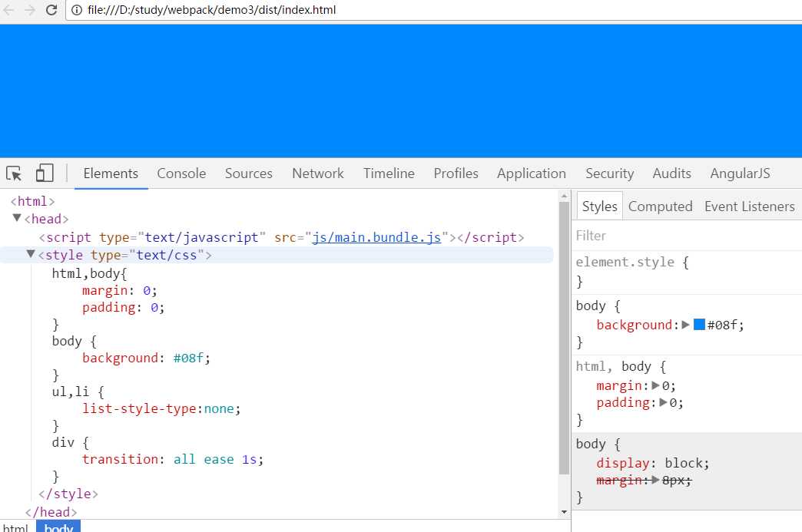Image resolution: width=802 pixels, height=532 pixels.
Task: Click the 'div {' selector line
Action: (71, 443)
